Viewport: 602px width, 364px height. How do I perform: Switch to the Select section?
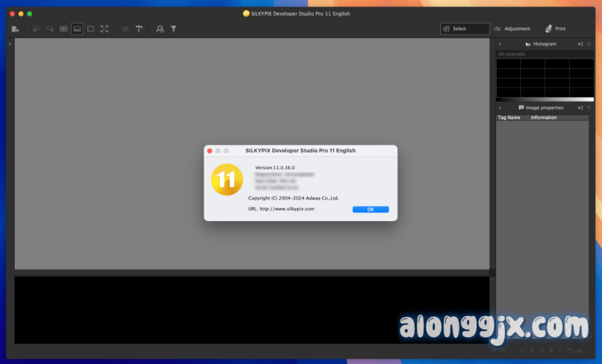point(464,29)
